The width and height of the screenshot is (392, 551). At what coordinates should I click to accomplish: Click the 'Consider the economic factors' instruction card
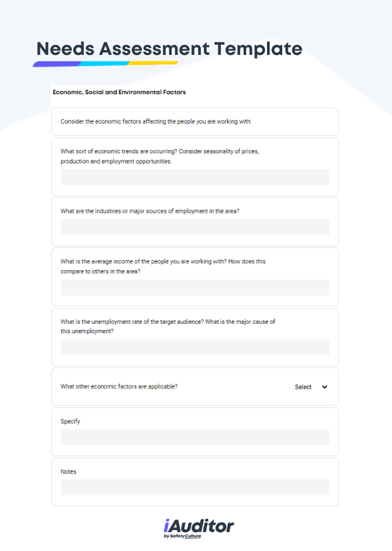(195, 122)
